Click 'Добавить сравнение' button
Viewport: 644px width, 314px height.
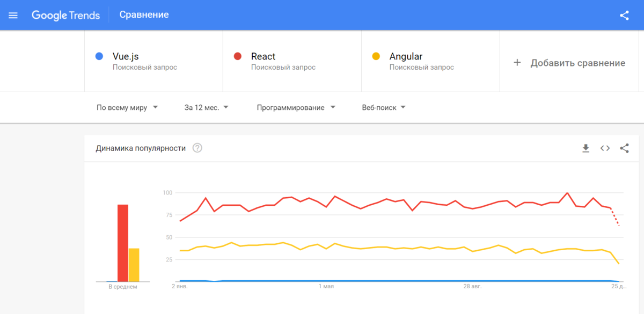569,63
